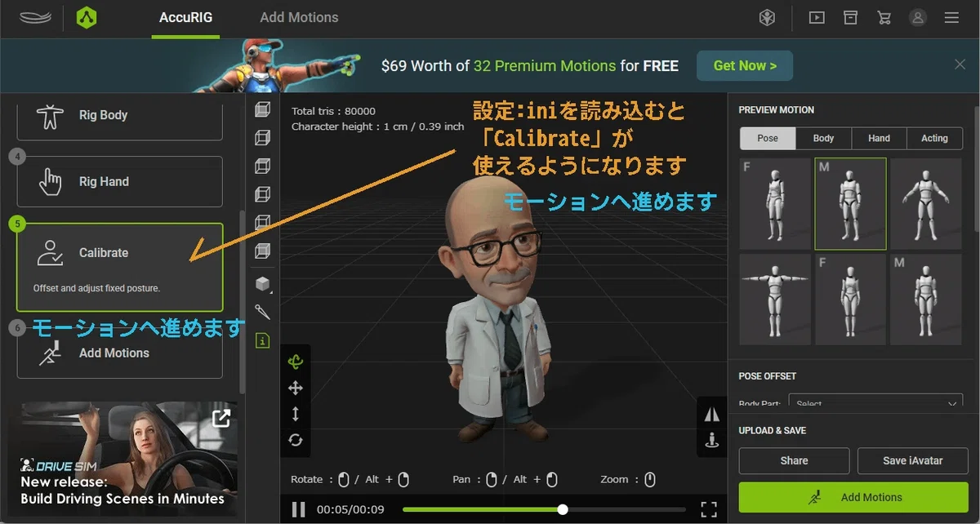The height and width of the screenshot is (524, 980).
Task: Close the premium motions promo banner
Action: tap(960, 64)
